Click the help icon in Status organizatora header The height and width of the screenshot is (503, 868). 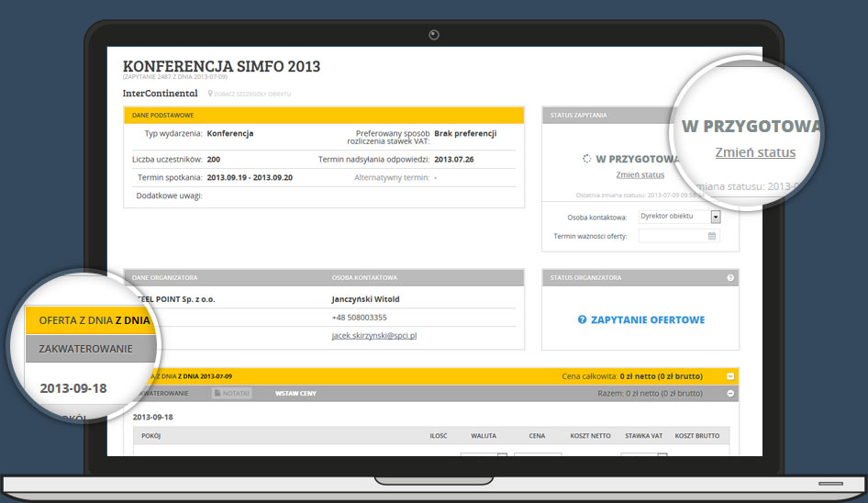click(730, 277)
